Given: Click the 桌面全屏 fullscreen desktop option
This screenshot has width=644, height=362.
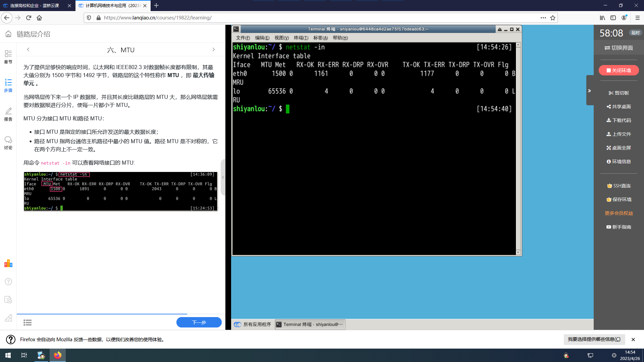Looking at the screenshot, I should click(619, 148).
